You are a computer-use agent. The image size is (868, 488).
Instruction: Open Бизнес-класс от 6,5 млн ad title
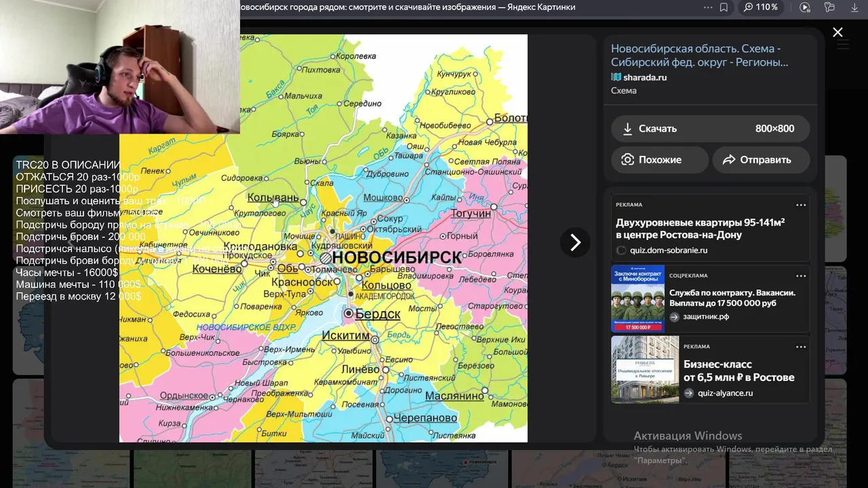[738, 371]
